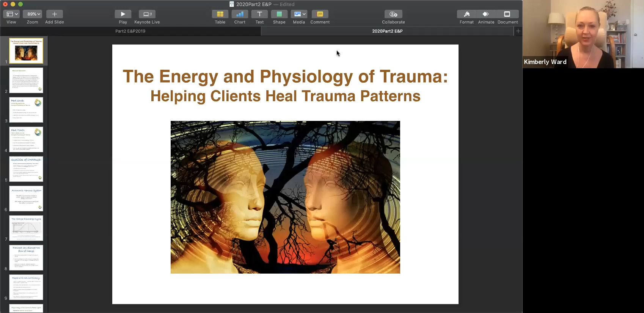Select slide 5 Qualities of Charge thumbnail

pyautogui.click(x=26, y=169)
